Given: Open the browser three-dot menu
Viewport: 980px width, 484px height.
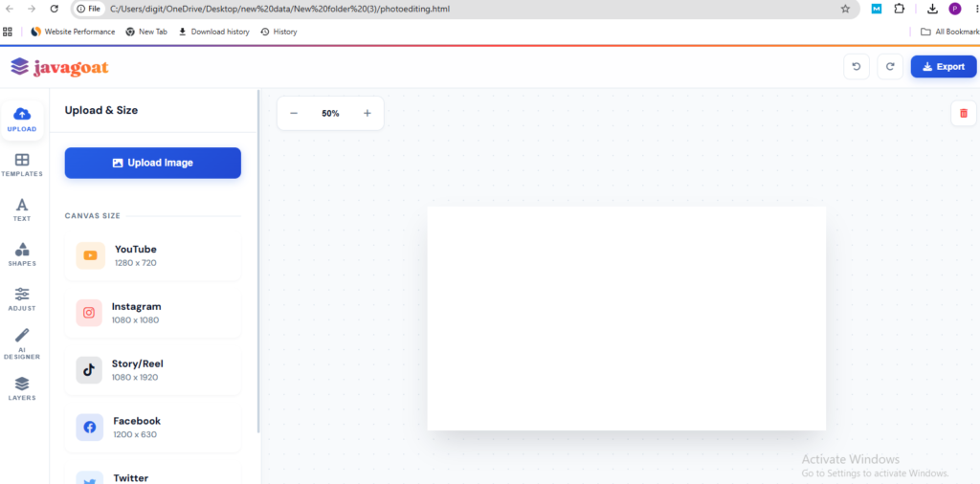Looking at the screenshot, I should coord(975,9).
